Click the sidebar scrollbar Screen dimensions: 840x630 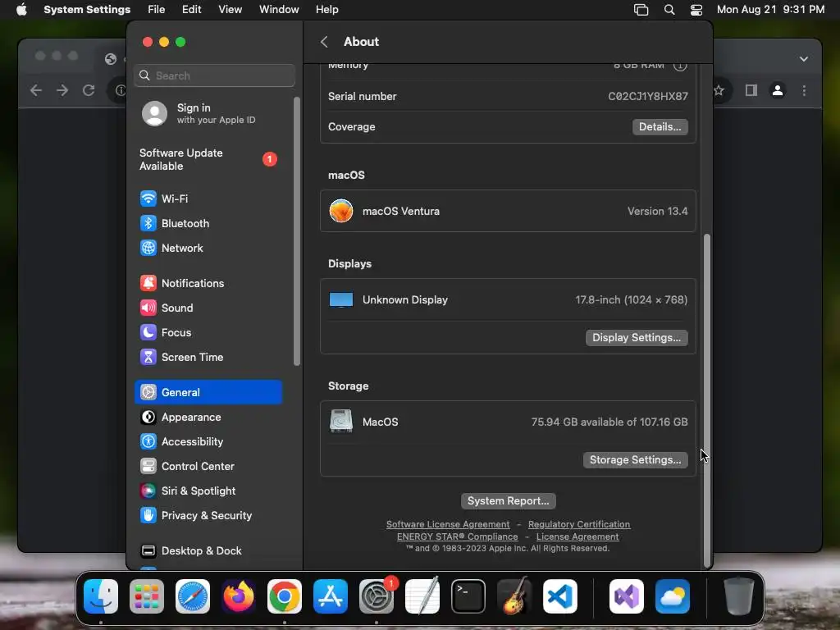tap(297, 231)
